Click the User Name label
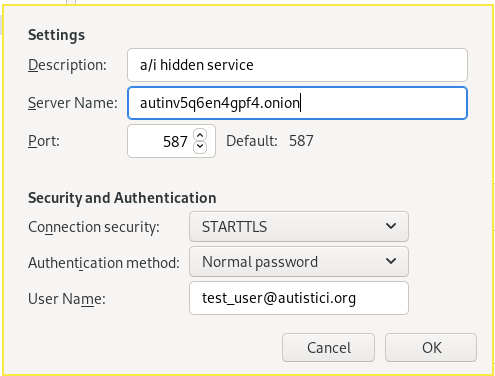 coord(67,299)
